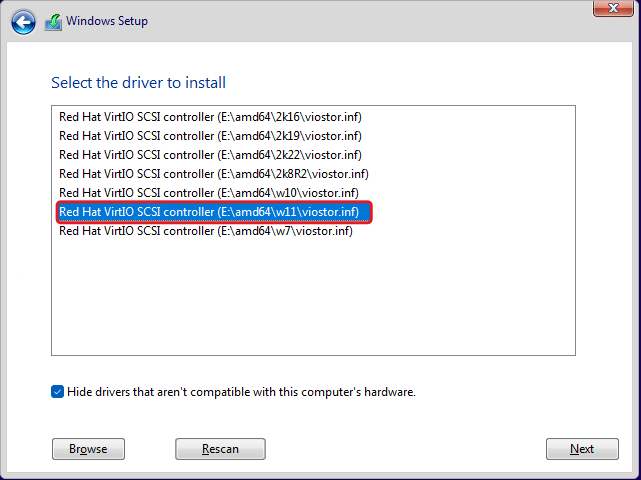
Task: Uncheck the hide incompatible drivers checkbox
Action: point(58,392)
